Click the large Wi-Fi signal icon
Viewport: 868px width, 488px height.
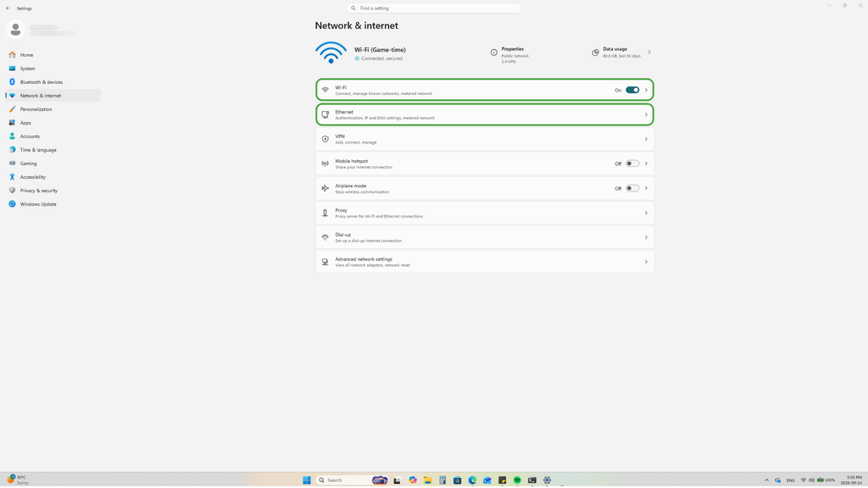tap(331, 53)
